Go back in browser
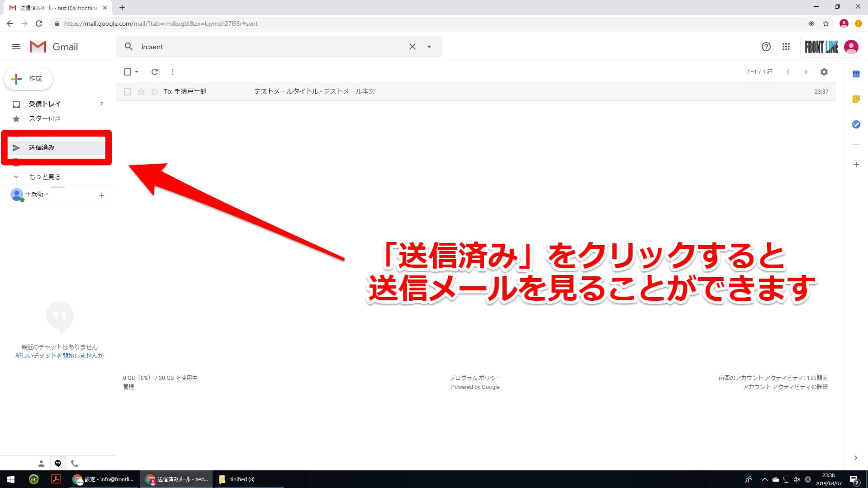 [x=9, y=24]
